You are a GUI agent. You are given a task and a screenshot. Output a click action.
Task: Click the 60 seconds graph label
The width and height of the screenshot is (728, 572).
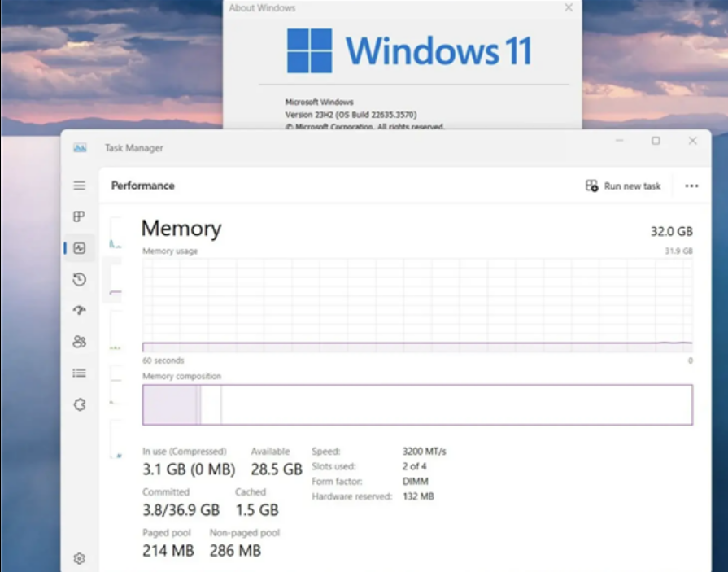coord(163,360)
